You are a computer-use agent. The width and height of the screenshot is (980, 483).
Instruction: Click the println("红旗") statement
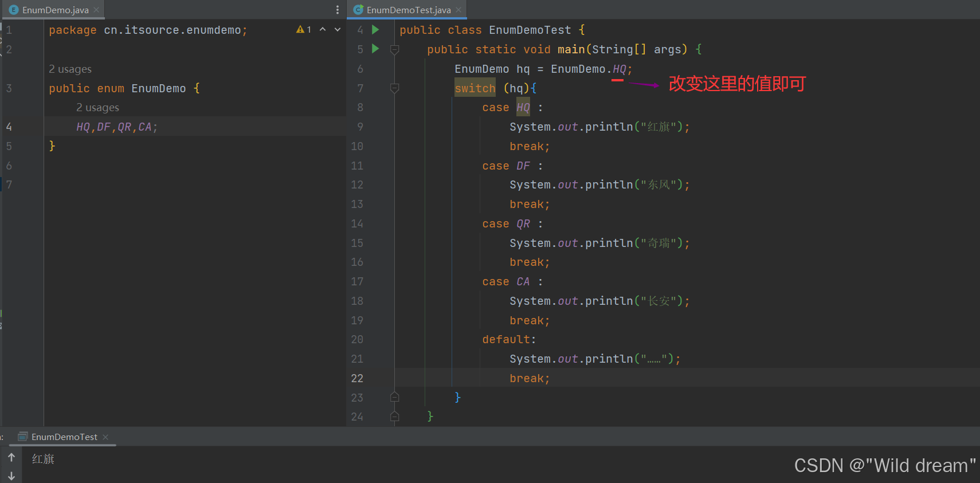pyautogui.click(x=599, y=127)
